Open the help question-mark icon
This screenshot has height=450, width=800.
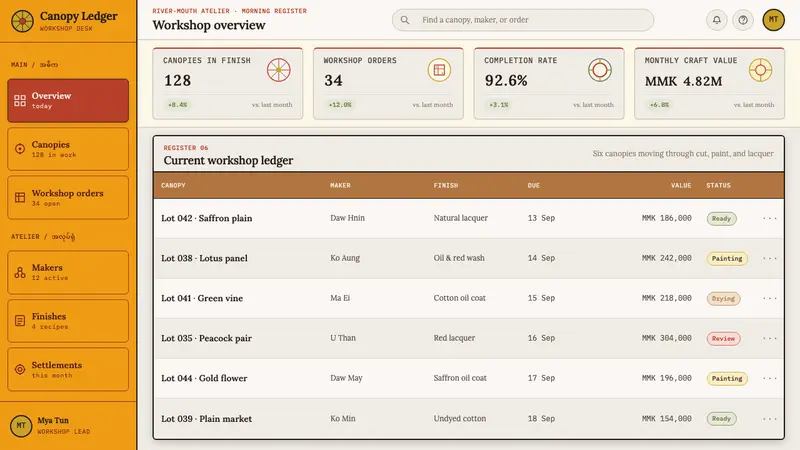[743, 20]
